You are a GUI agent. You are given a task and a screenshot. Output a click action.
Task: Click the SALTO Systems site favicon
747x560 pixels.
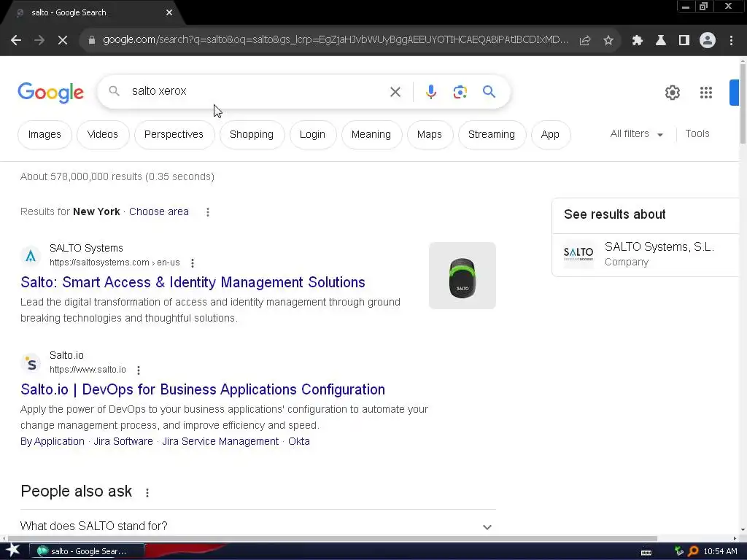[x=31, y=256]
